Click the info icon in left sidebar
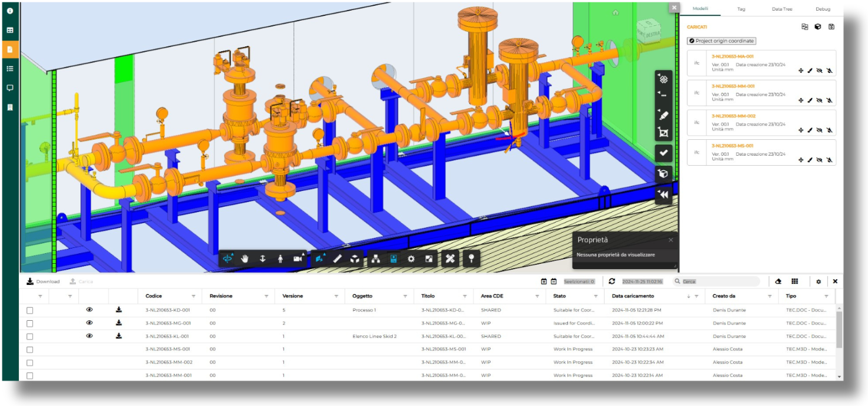Viewport: 868px width, 406px height. click(9, 11)
